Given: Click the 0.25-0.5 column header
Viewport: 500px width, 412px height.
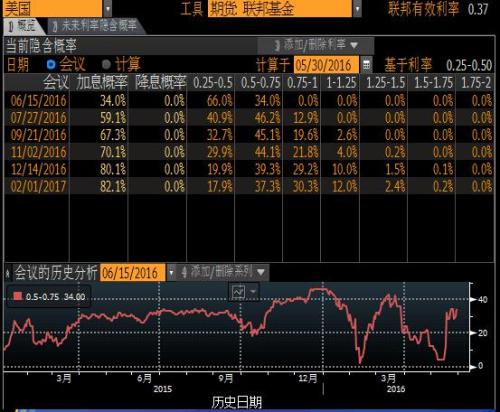Looking at the screenshot, I should click(213, 83).
